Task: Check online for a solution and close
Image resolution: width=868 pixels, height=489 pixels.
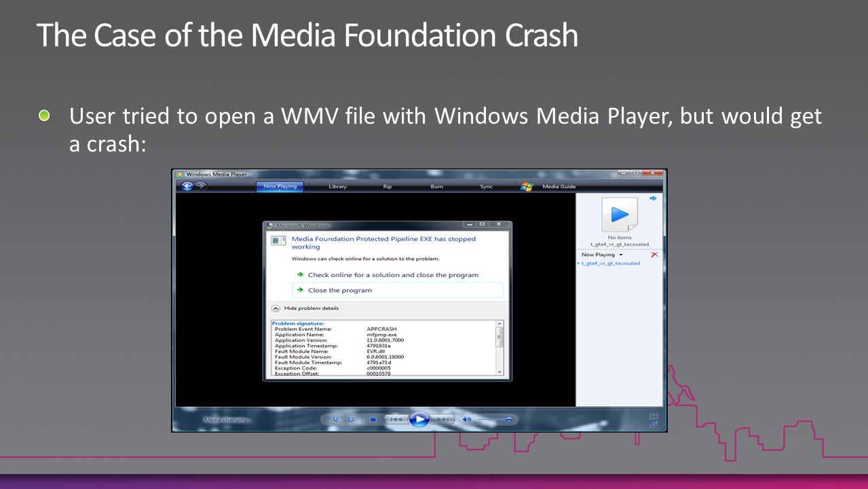Action: (393, 275)
